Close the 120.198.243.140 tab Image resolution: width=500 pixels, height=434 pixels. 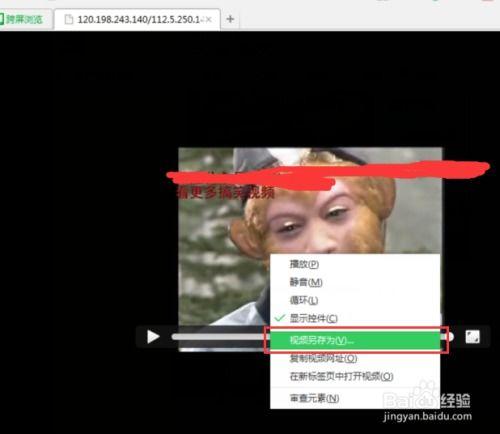coord(208,20)
